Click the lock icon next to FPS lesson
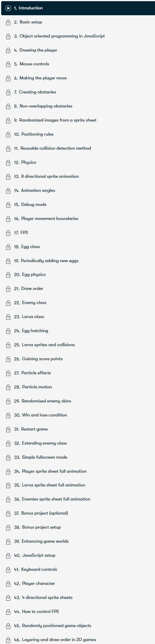 point(8,233)
